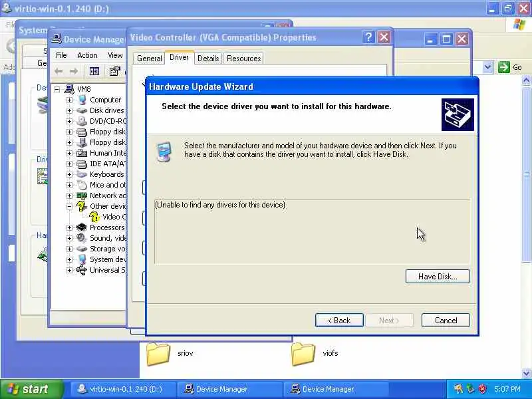Open Device Manager File menu
The image size is (532, 399).
(x=61, y=55)
